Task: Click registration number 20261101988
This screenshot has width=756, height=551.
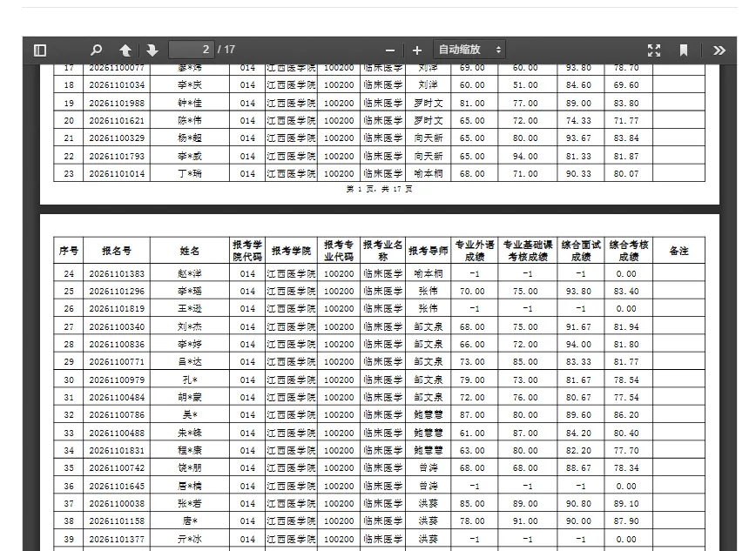Action: 117,104
